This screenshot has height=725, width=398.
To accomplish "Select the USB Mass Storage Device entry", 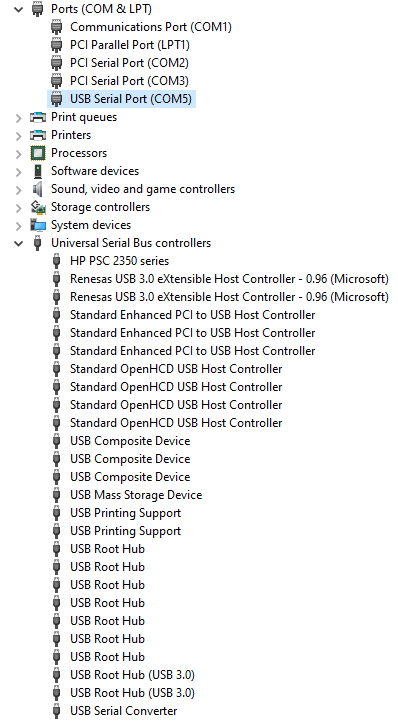I will [x=136, y=495].
